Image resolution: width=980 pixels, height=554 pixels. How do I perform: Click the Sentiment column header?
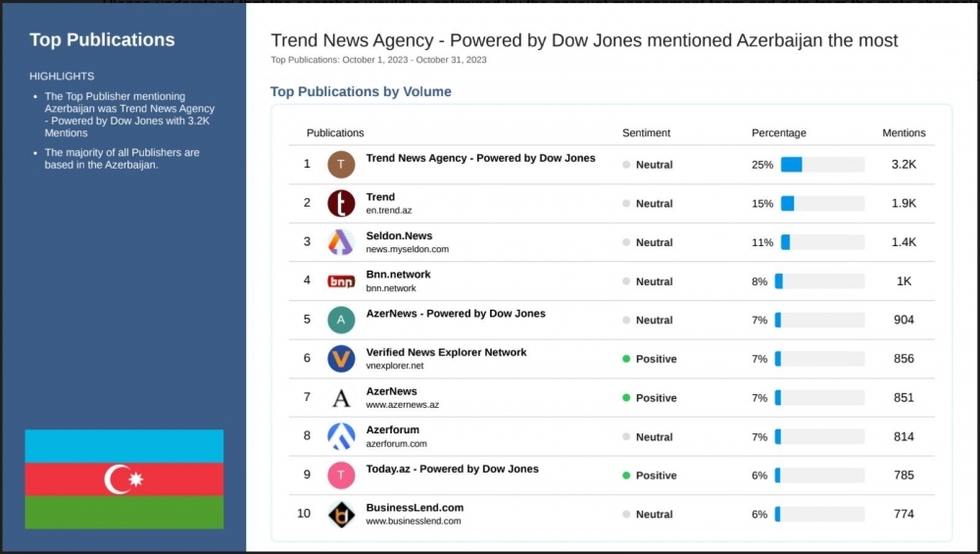[x=646, y=132]
